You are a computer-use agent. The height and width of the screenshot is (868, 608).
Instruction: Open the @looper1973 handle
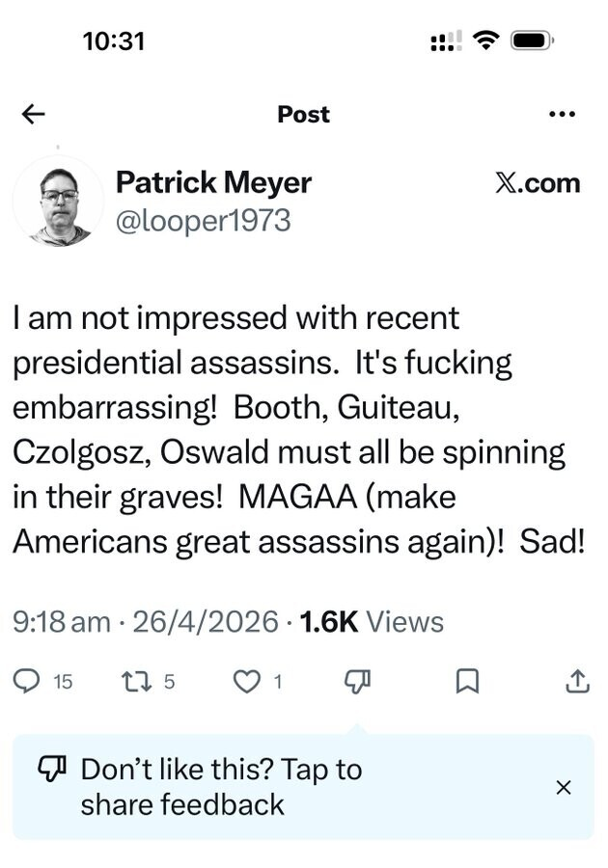tap(203, 221)
